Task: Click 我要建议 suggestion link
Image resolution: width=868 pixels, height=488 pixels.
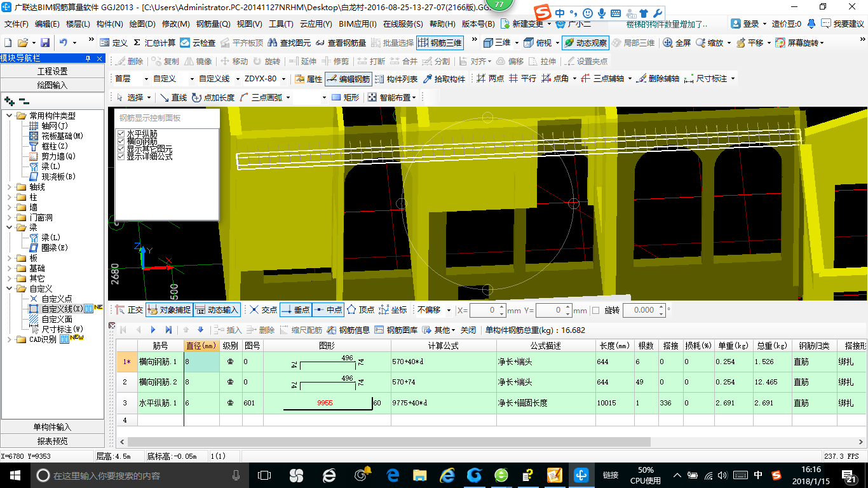Action: click(x=843, y=24)
